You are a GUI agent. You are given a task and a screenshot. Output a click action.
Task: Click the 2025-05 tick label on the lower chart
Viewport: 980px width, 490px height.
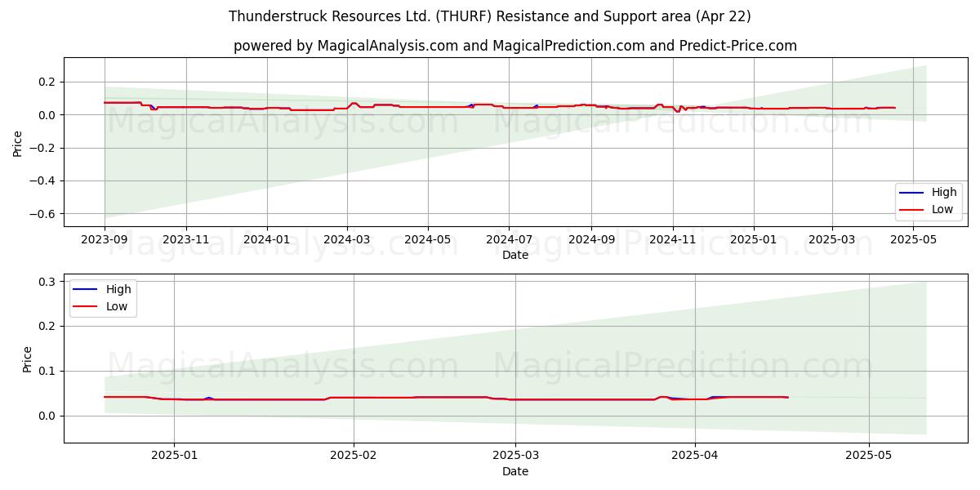(869, 457)
